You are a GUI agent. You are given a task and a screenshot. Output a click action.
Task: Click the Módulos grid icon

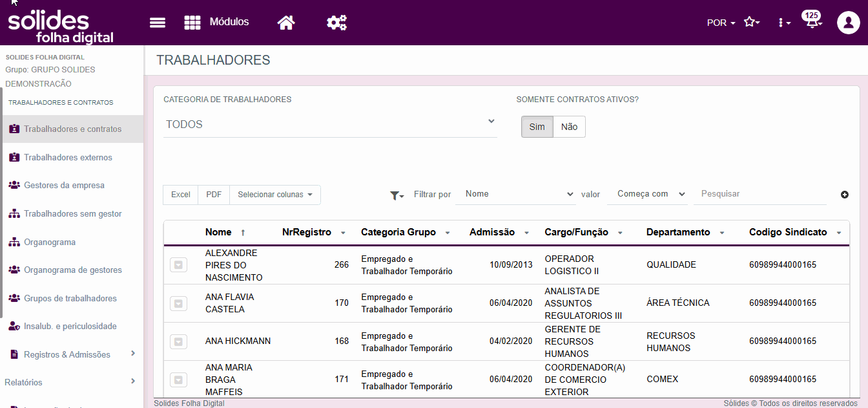[x=192, y=23]
